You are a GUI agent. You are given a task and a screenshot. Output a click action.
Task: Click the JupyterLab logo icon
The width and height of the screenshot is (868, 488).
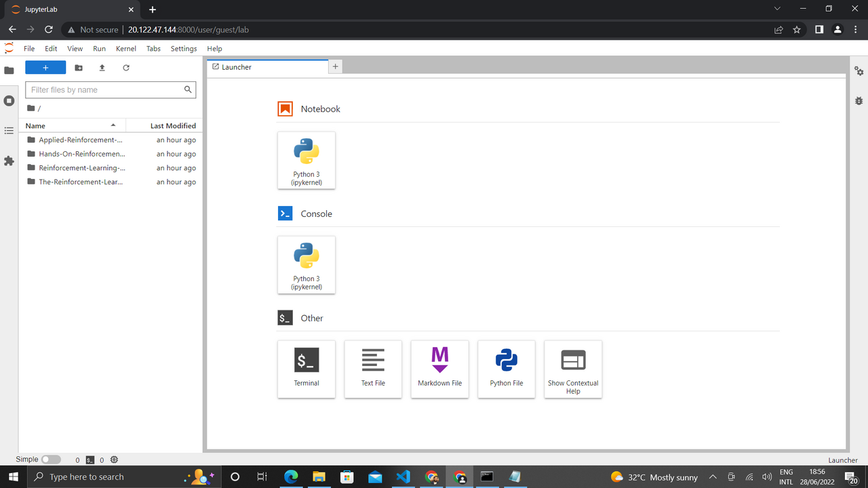click(9, 48)
